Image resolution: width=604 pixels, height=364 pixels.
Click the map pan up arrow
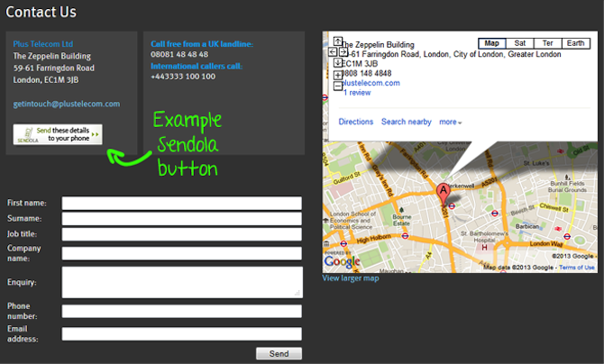click(x=338, y=41)
